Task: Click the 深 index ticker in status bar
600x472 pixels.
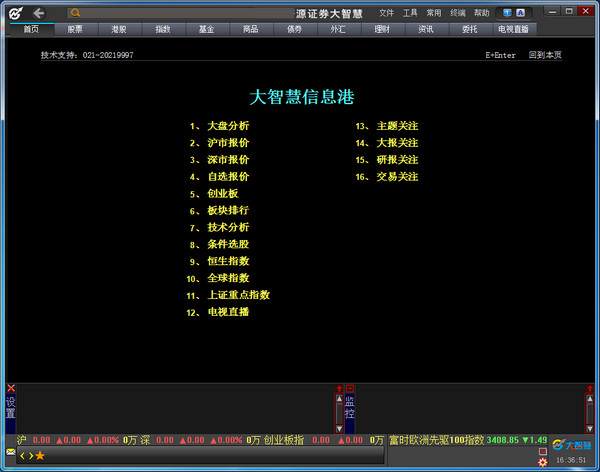Action: click(200, 440)
